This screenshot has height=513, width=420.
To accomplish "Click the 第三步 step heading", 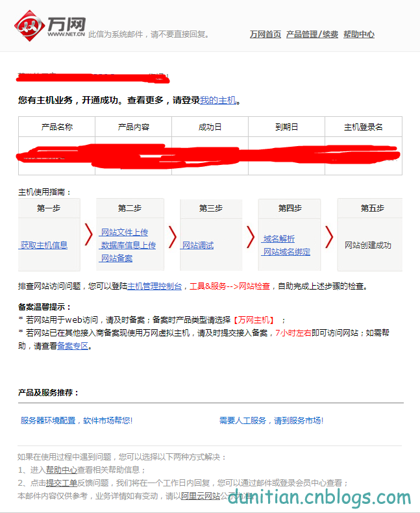I will [x=211, y=208].
